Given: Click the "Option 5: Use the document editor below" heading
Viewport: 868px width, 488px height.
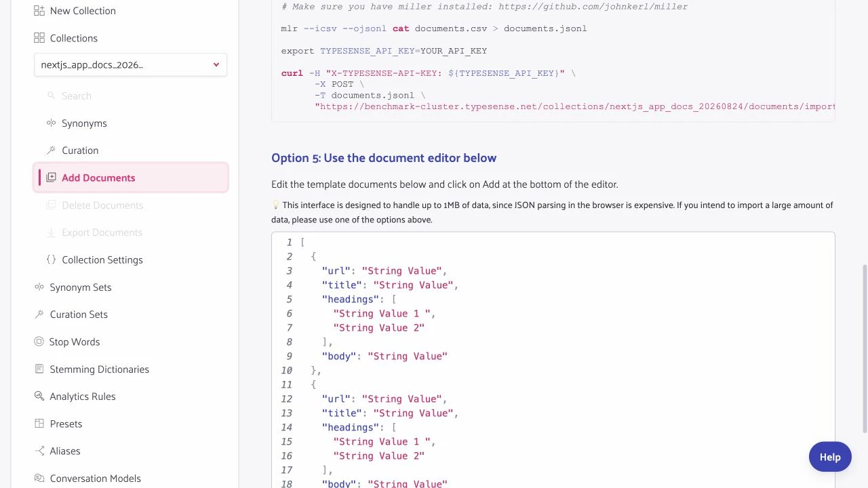Looking at the screenshot, I should [x=384, y=158].
